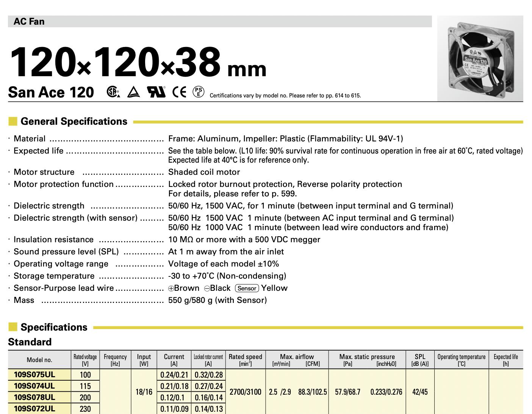532x414 pixels.
Task: Click the San Ace 120 fan photo
Action: (x=480, y=58)
